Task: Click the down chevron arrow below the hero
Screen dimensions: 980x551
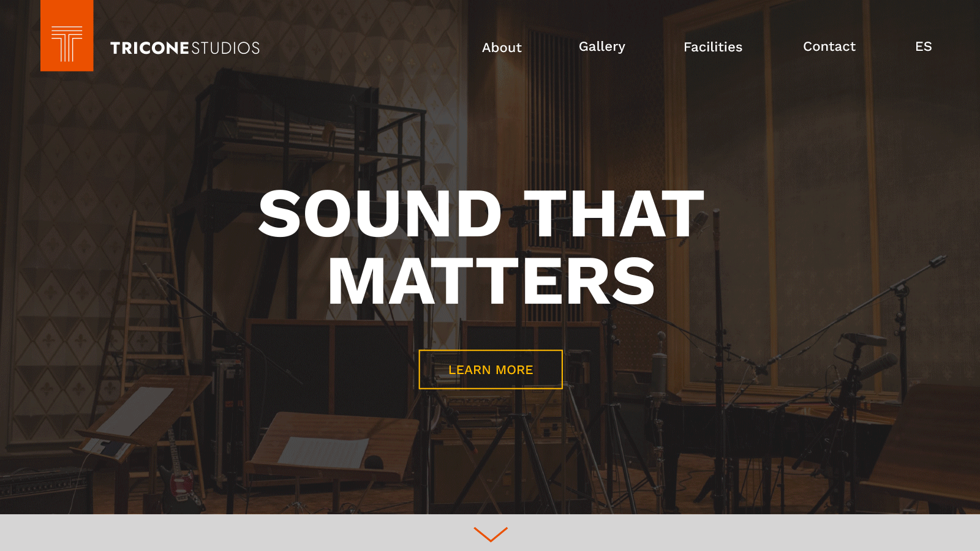Action: pyautogui.click(x=491, y=534)
